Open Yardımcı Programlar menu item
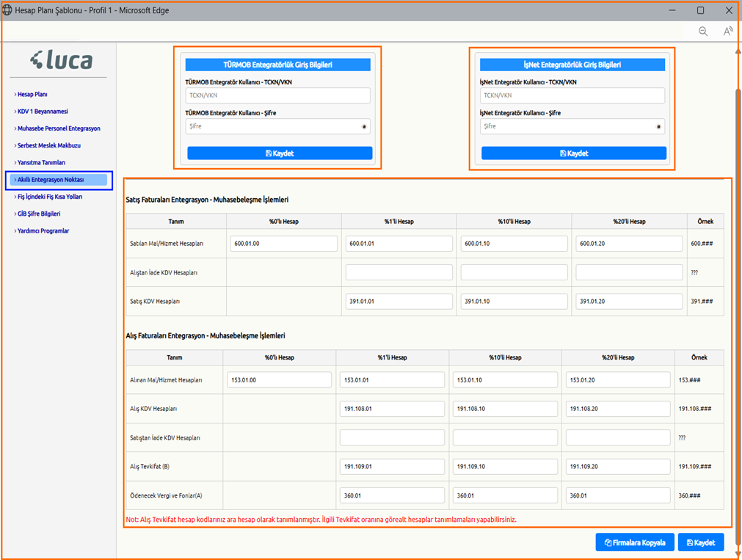 [x=43, y=230]
